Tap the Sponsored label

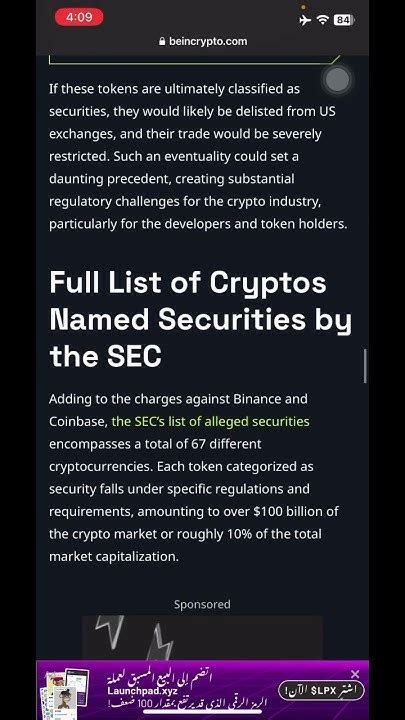pos(202,605)
